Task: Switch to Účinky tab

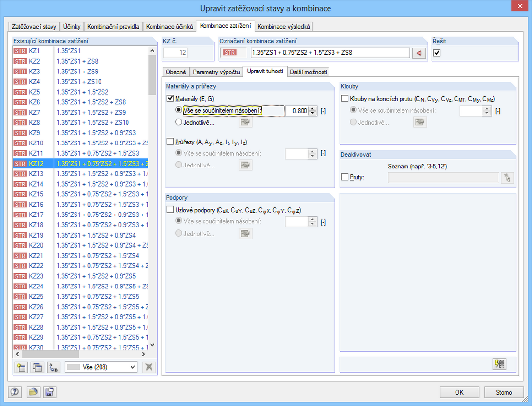Action: tap(72, 27)
